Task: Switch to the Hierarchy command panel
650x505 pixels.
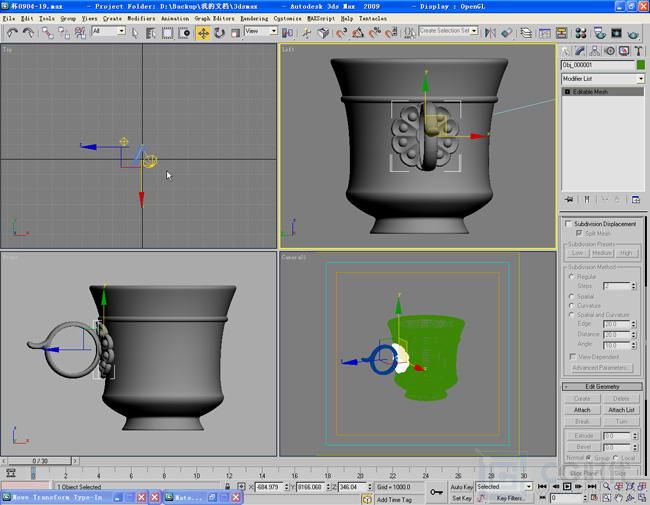Action: [x=594, y=51]
